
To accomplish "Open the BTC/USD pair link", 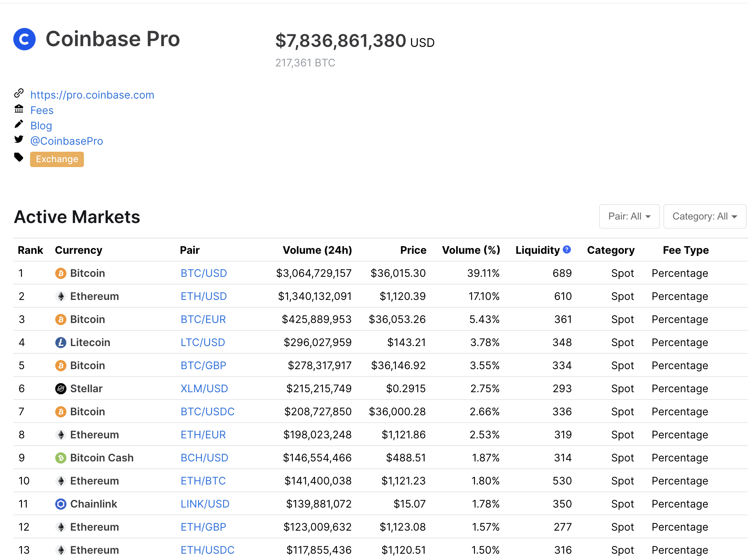I will click(x=204, y=273).
